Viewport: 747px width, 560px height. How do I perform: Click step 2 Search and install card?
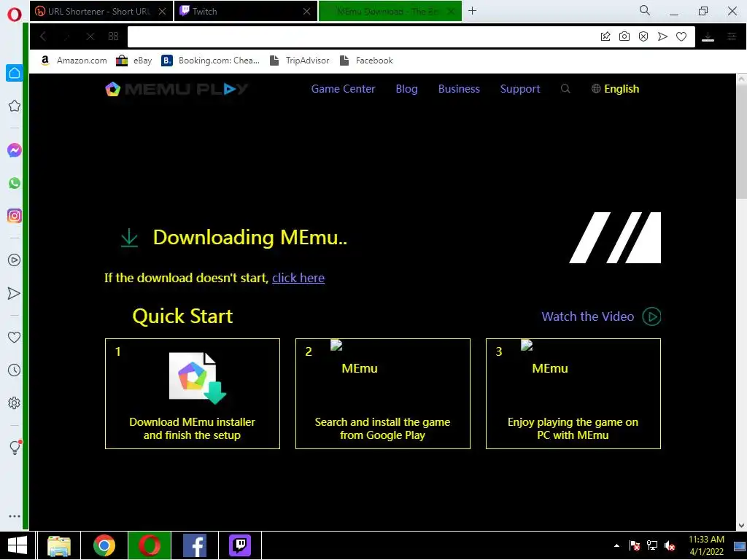coord(382,393)
